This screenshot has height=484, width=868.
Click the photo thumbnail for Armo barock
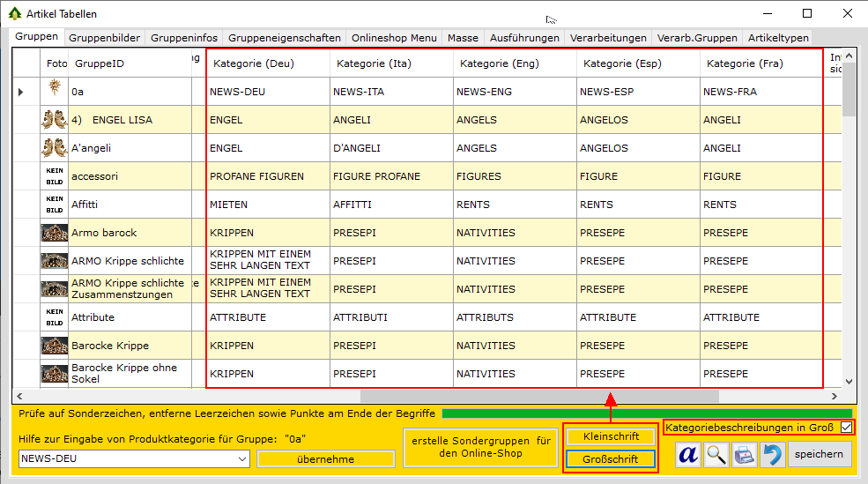coord(55,233)
